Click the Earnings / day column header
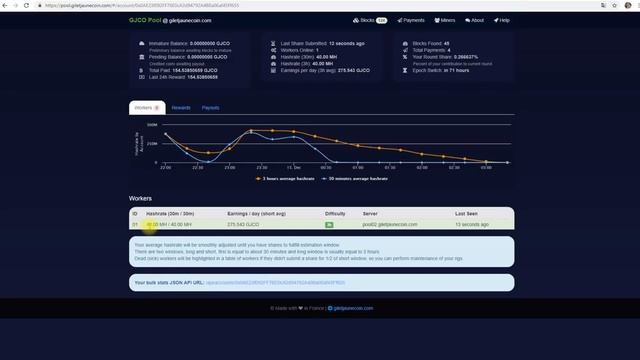The image size is (640, 360). click(x=256, y=213)
